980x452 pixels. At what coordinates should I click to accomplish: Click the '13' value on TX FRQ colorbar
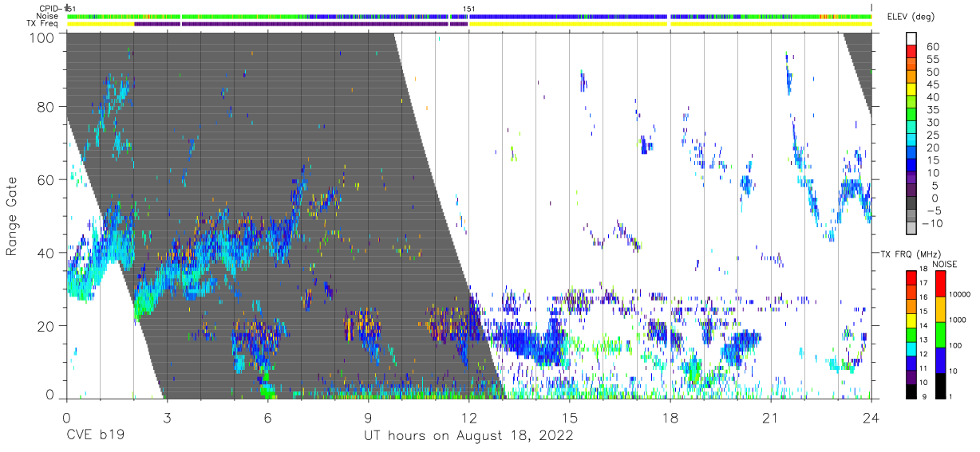tap(923, 340)
